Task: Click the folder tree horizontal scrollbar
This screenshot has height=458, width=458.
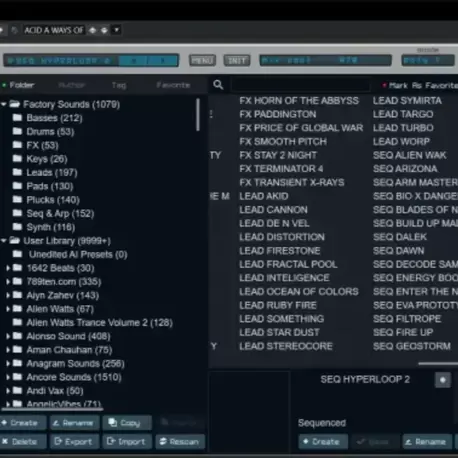Action: click(x=53, y=409)
